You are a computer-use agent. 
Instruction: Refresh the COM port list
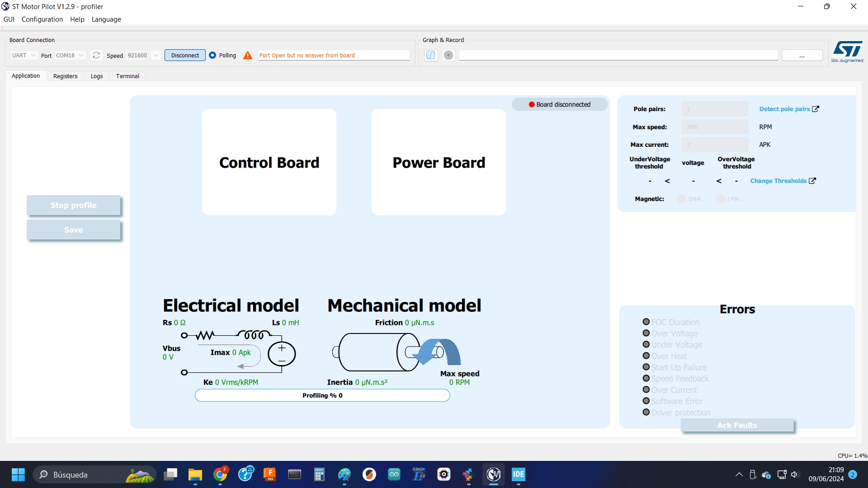96,55
